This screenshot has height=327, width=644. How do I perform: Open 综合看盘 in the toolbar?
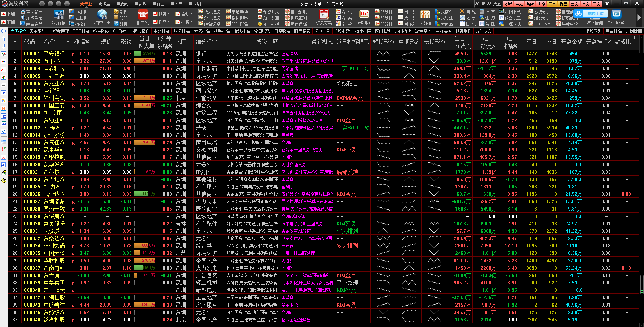click(x=32, y=24)
